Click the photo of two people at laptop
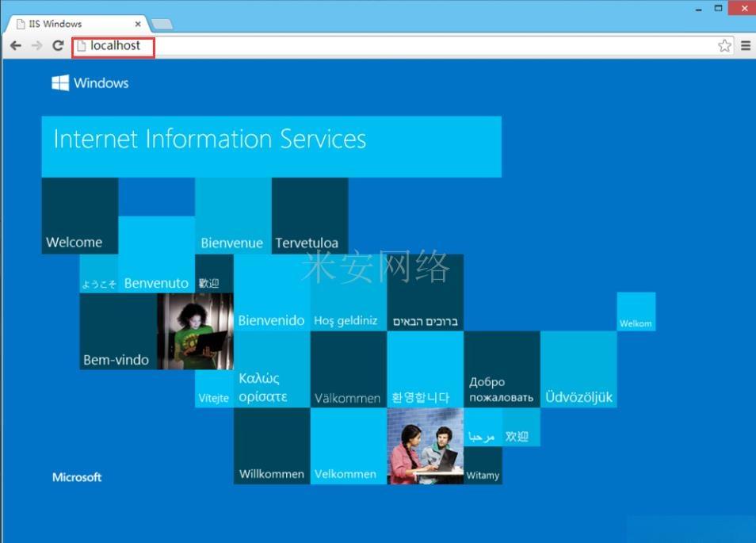 426,446
